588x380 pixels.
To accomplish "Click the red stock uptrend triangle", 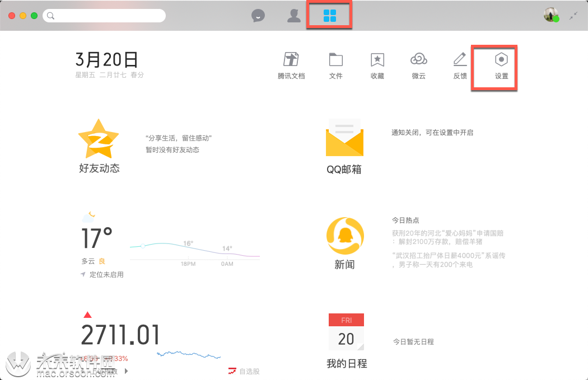I will [x=87, y=315].
